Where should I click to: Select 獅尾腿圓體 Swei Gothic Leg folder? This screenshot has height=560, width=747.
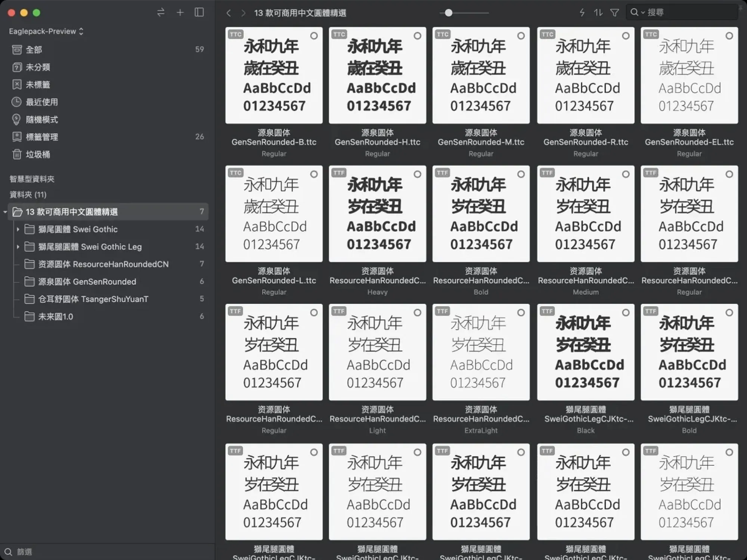108,247
